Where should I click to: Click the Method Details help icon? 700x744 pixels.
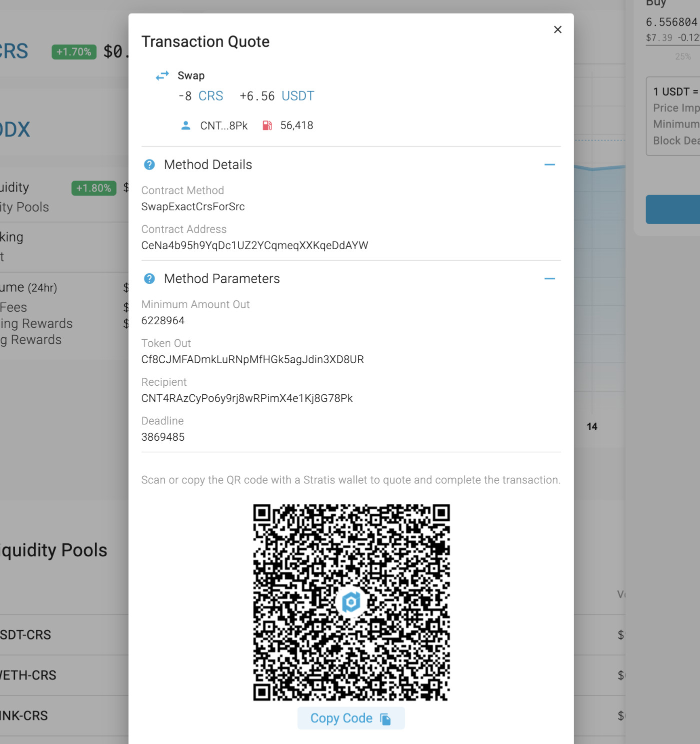click(149, 165)
